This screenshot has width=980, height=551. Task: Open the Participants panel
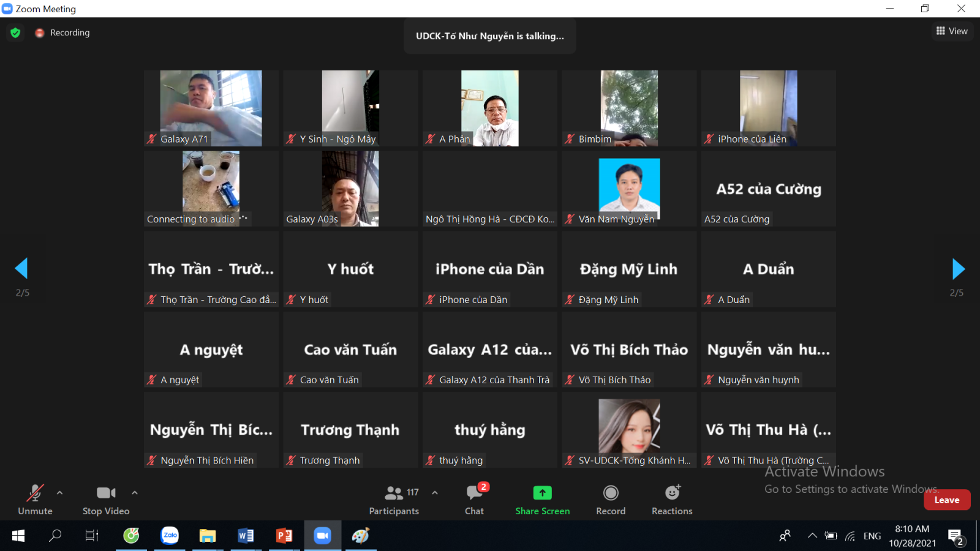point(394,500)
